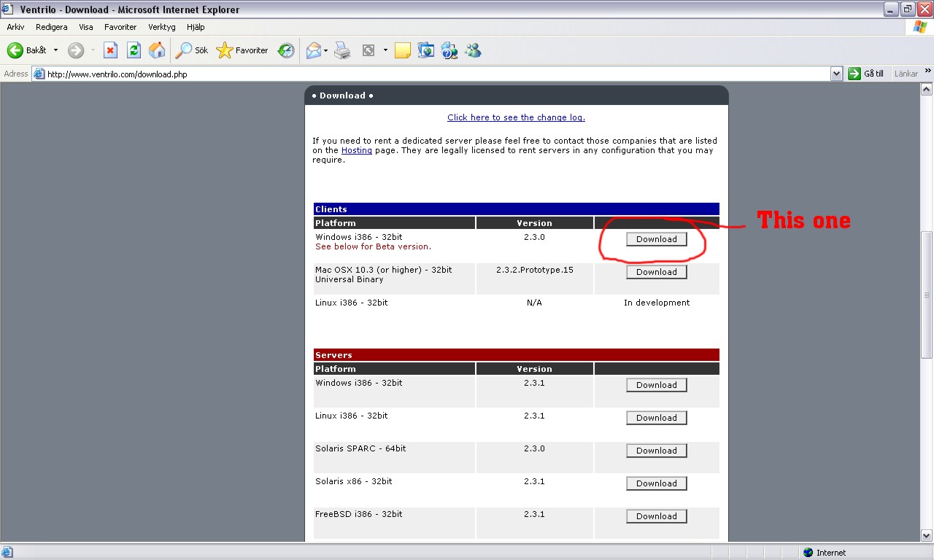Print the page with printer icon
The height and width of the screenshot is (560, 934).
click(x=342, y=50)
